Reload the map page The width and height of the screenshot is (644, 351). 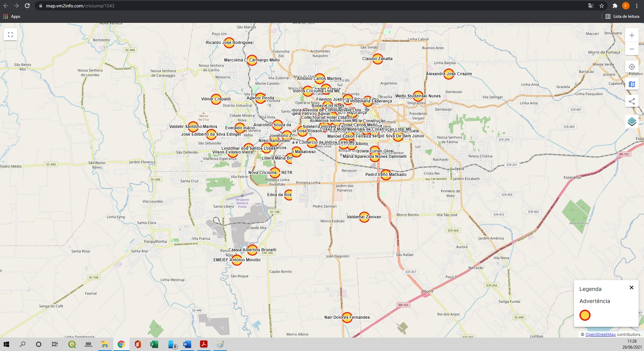pyautogui.click(x=27, y=6)
